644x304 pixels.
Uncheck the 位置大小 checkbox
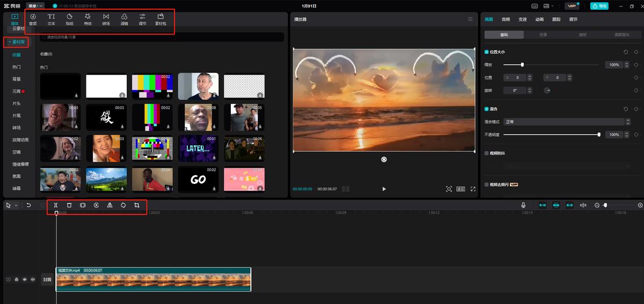click(487, 52)
